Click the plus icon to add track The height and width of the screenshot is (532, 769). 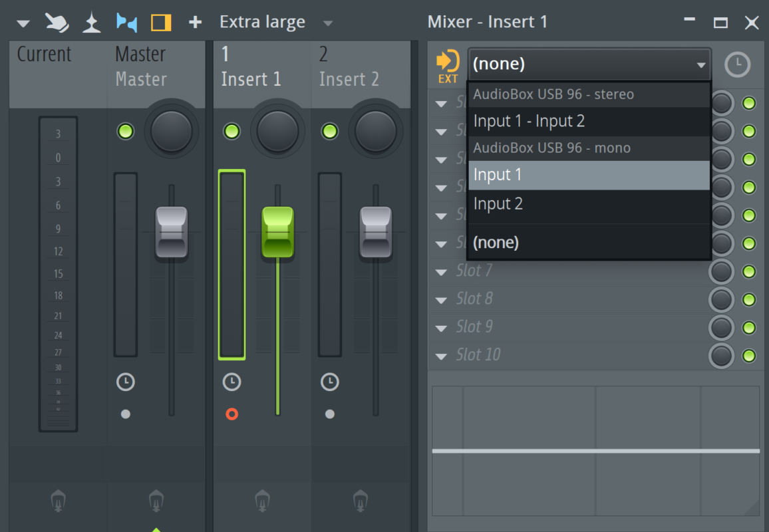click(195, 23)
